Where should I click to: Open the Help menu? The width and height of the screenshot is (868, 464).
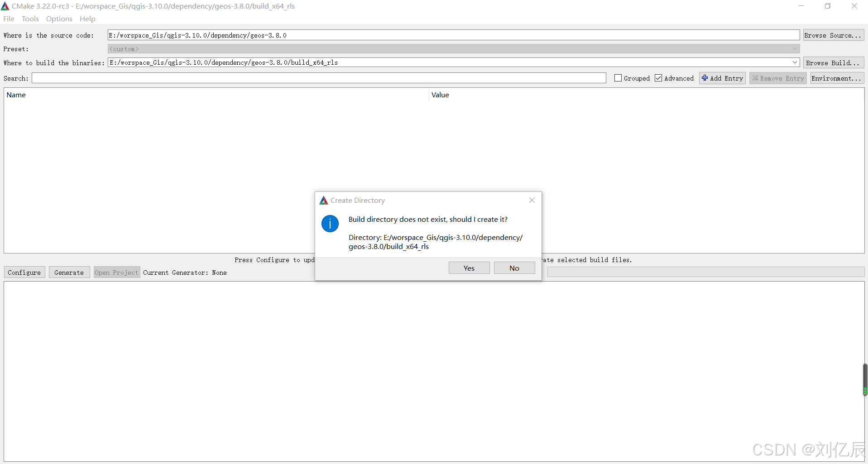(x=87, y=19)
